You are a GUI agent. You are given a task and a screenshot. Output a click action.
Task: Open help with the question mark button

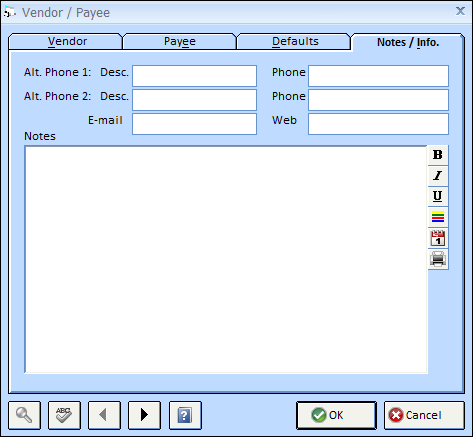click(x=185, y=415)
